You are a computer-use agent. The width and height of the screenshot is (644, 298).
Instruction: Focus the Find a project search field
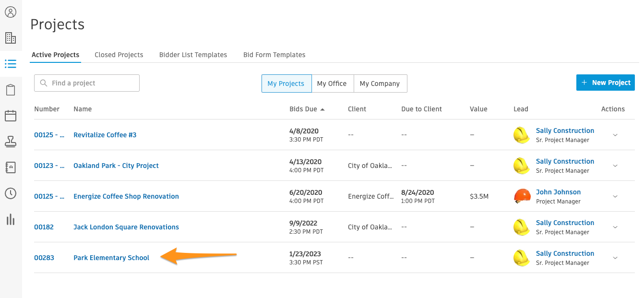pos(87,83)
